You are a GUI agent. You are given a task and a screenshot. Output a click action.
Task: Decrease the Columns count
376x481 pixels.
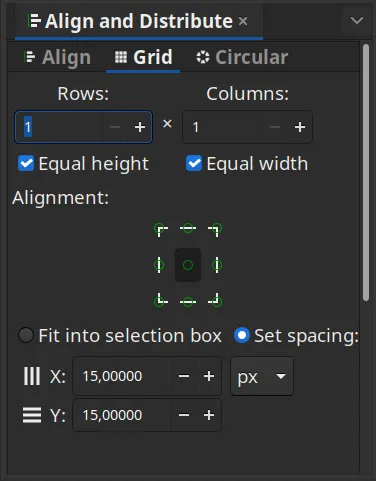coord(275,127)
